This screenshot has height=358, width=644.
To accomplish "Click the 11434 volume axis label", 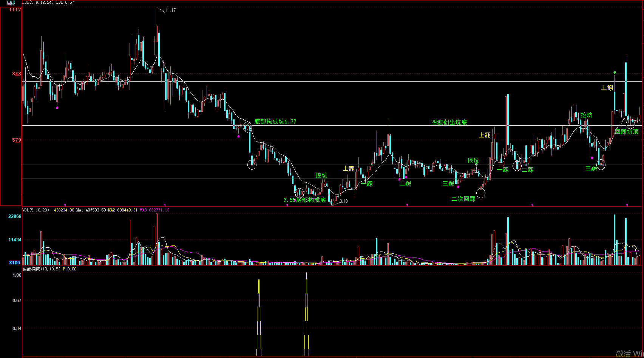I will [x=15, y=240].
